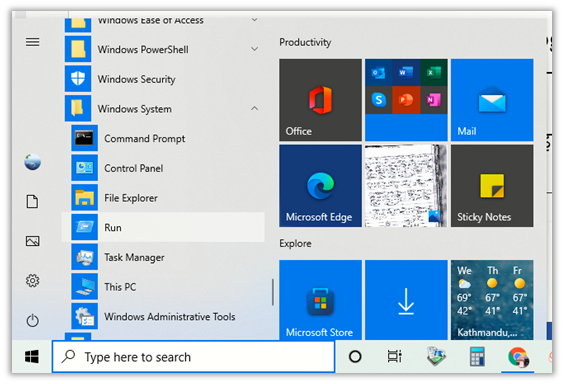564x384 pixels.
Task: Open Skype in the Office apps tile
Action: (378, 100)
